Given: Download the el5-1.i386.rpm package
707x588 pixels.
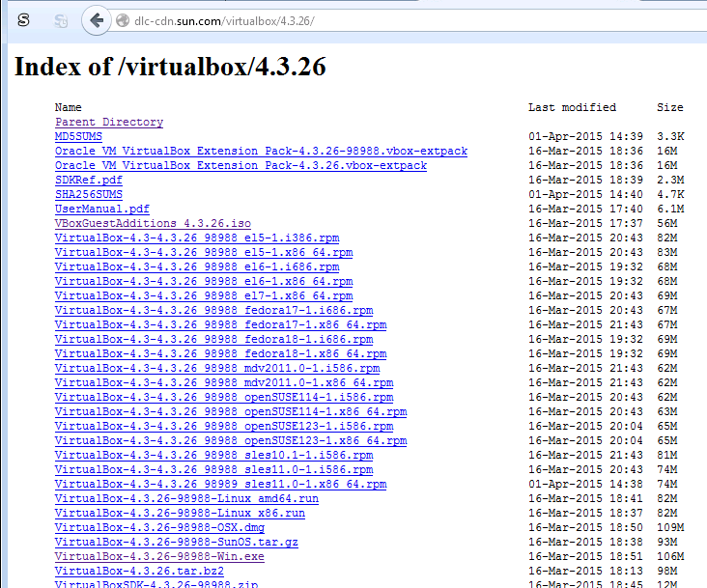Looking at the screenshot, I should click(x=197, y=238).
